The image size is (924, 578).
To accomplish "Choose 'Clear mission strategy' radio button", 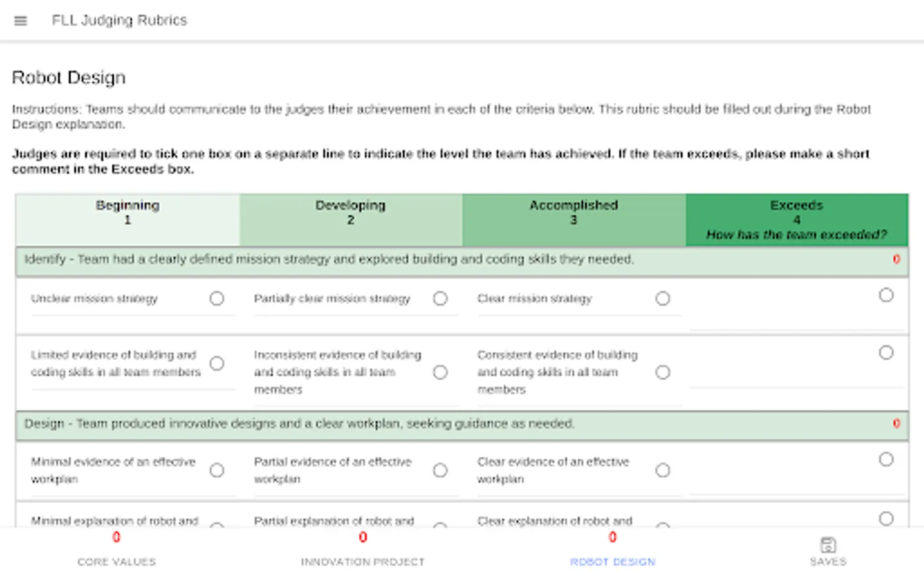I will (663, 299).
